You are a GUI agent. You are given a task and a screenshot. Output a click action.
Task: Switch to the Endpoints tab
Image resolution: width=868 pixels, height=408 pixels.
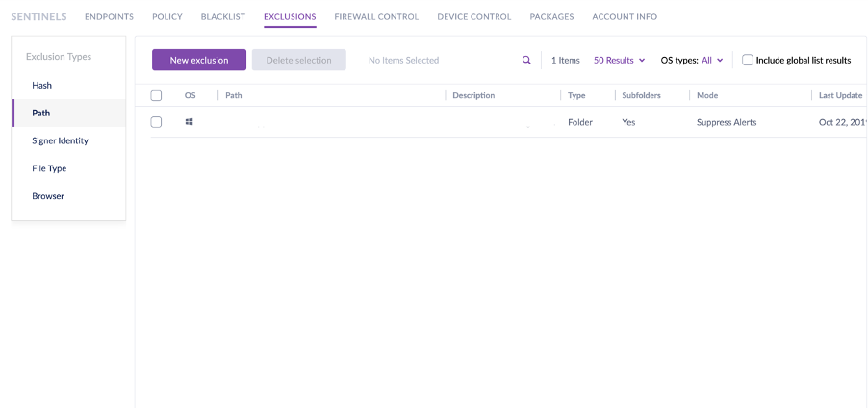[x=109, y=16]
